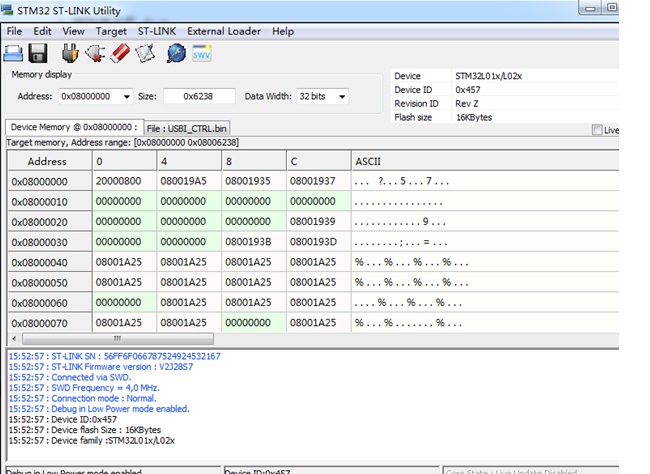Click the ST-LINK SN log line
The width and height of the screenshot is (650, 474).
pos(115,356)
